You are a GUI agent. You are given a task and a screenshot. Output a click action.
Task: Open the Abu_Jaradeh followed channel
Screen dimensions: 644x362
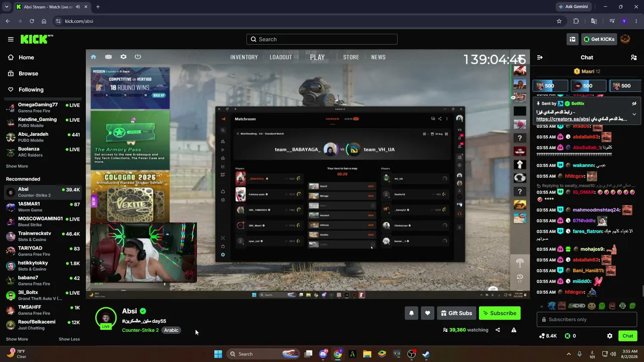(x=43, y=137)
